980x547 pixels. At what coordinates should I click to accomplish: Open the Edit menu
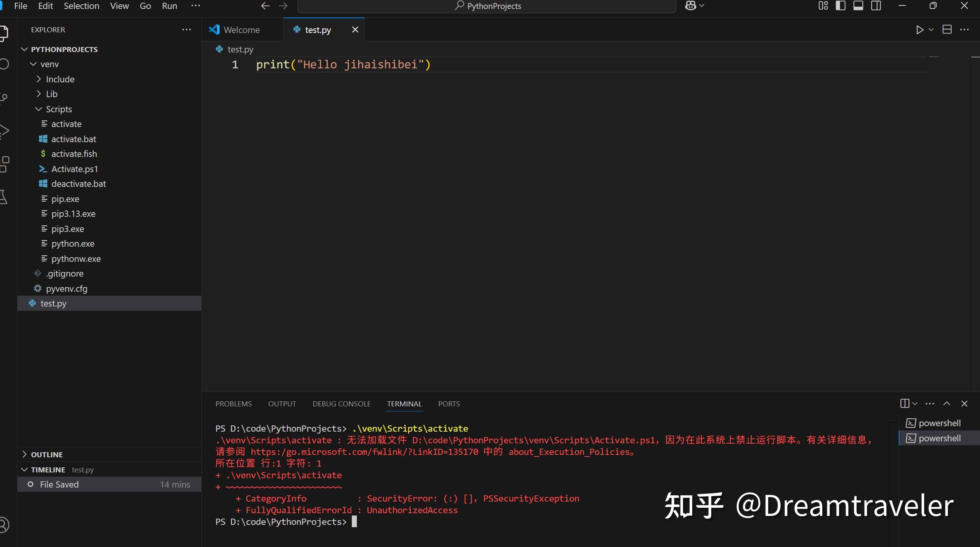(45, 6)
